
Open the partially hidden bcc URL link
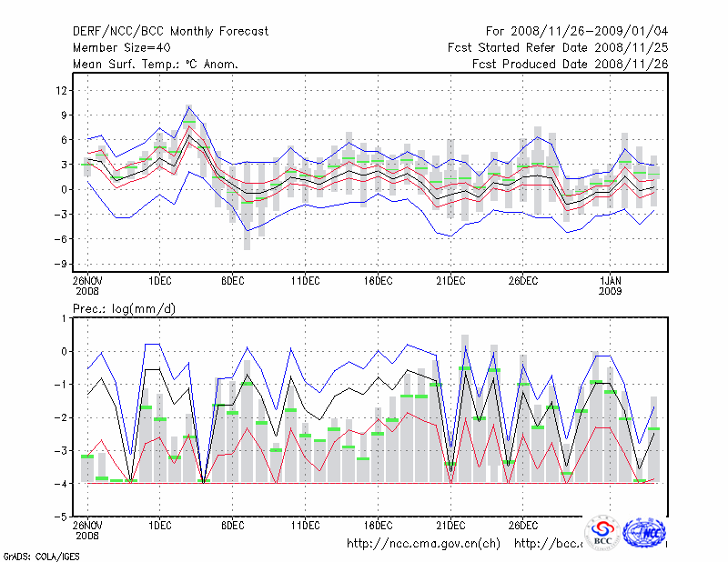(x=548, y=544)
